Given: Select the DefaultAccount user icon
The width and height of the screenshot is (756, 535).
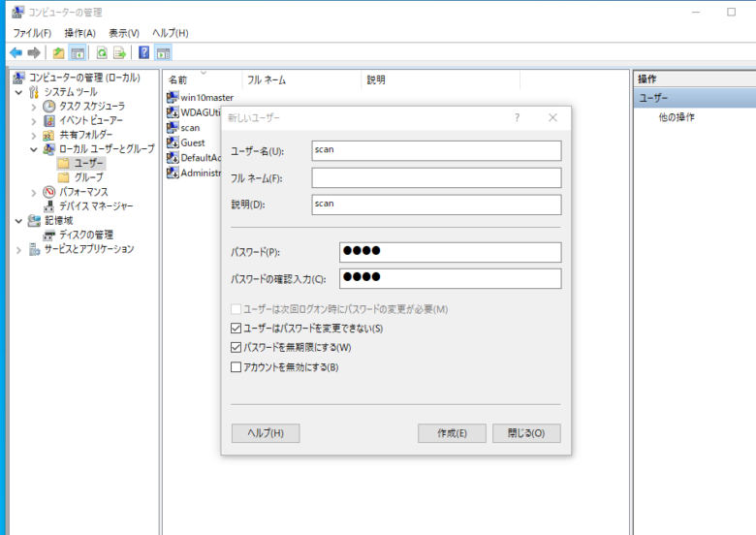Looking at the screenshot, I should [173, 158].
